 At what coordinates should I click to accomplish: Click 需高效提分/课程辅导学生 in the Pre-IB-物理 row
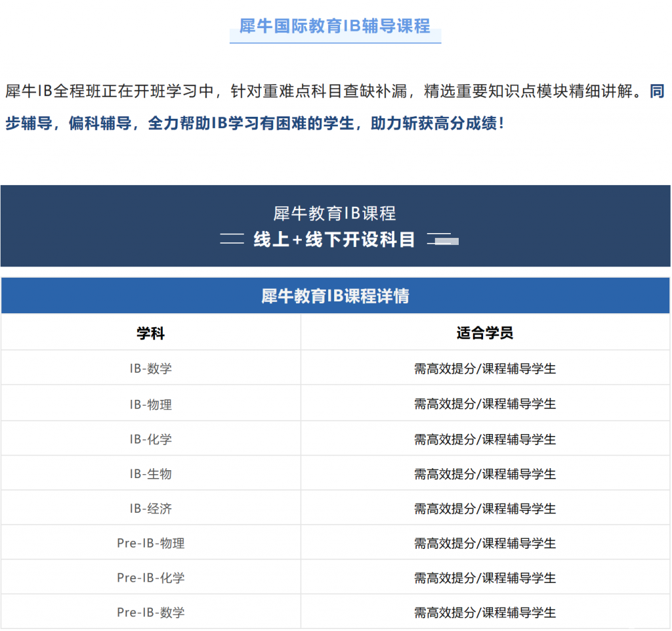pos(485,543)
